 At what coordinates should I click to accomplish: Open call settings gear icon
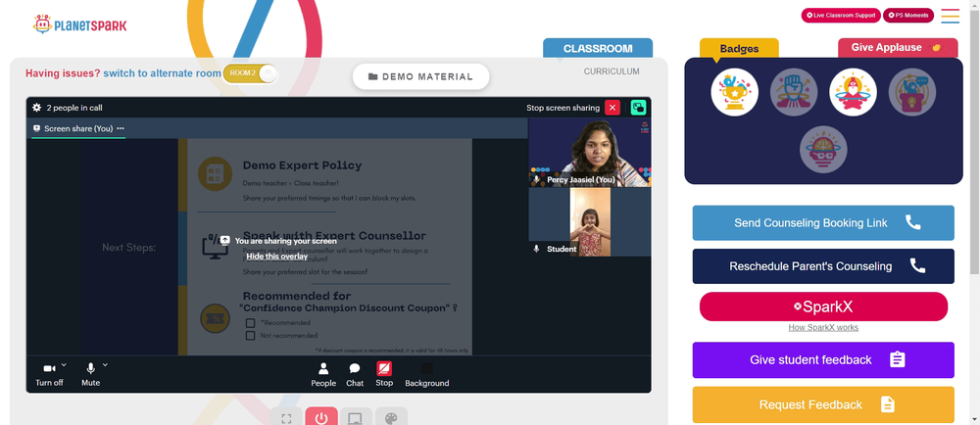point(37,108)
